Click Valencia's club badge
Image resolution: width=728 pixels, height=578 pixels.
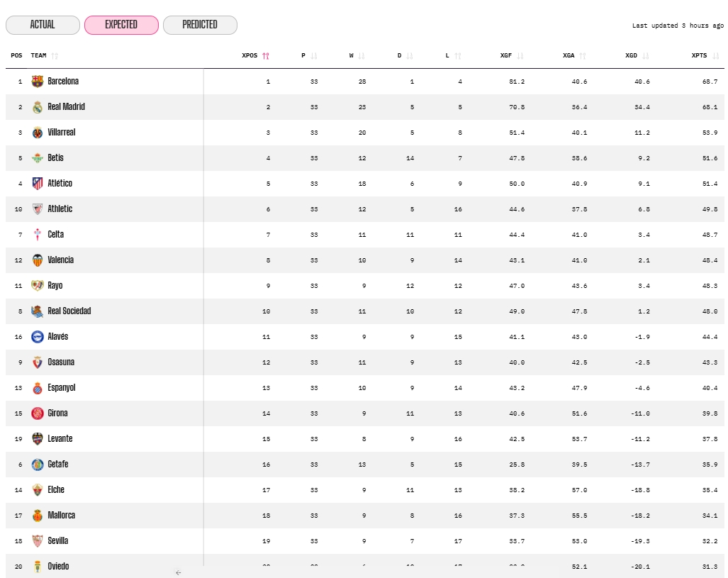tap(38, 260)
